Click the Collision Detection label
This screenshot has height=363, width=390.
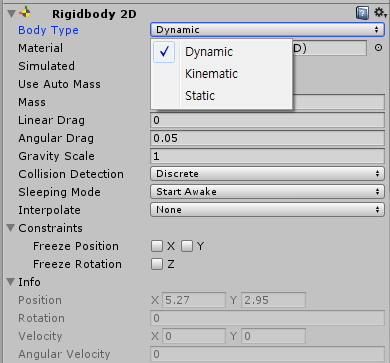click(71, 174)
